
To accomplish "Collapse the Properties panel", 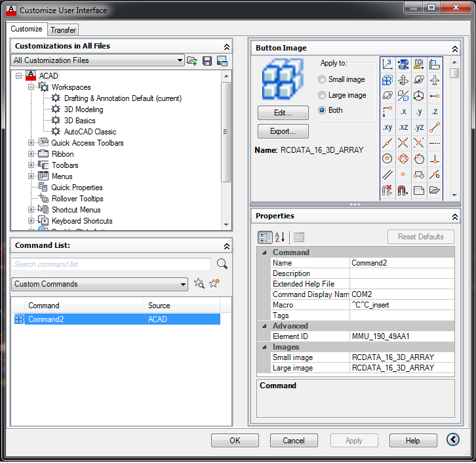I will (x=455, y=217).
